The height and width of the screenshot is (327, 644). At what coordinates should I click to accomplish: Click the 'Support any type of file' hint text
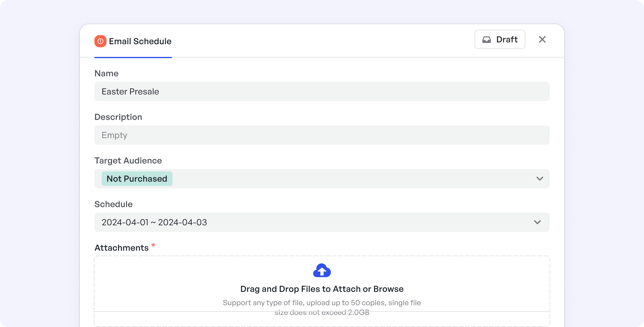[322, 307]
